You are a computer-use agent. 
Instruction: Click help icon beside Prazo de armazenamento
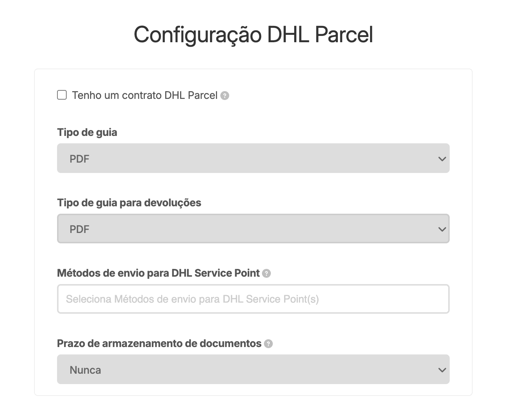(268, 344)
